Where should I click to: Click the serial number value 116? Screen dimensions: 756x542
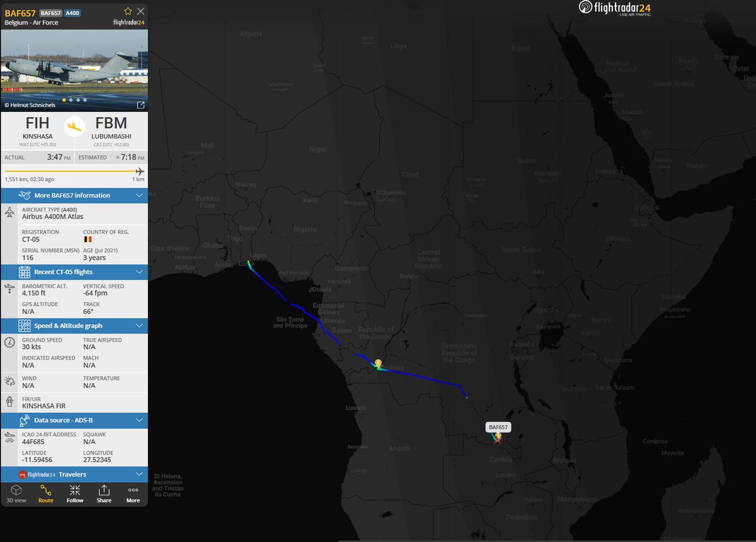point(28,257)
